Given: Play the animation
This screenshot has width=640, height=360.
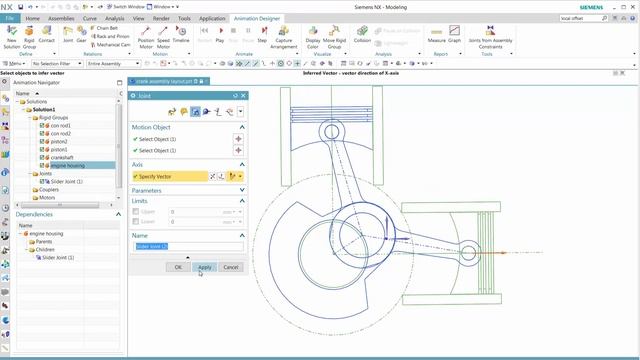Looking at the screenshot, I should pos(220,34).
